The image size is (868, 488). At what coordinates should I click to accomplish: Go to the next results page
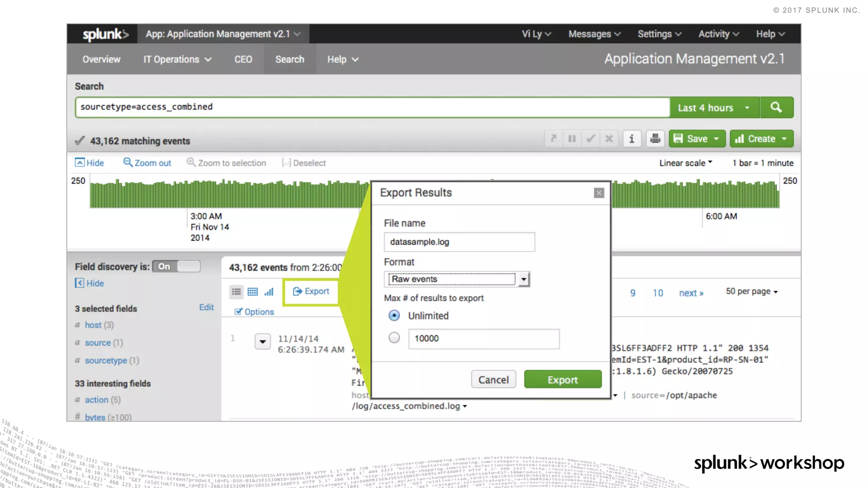(x=691, y=293)
